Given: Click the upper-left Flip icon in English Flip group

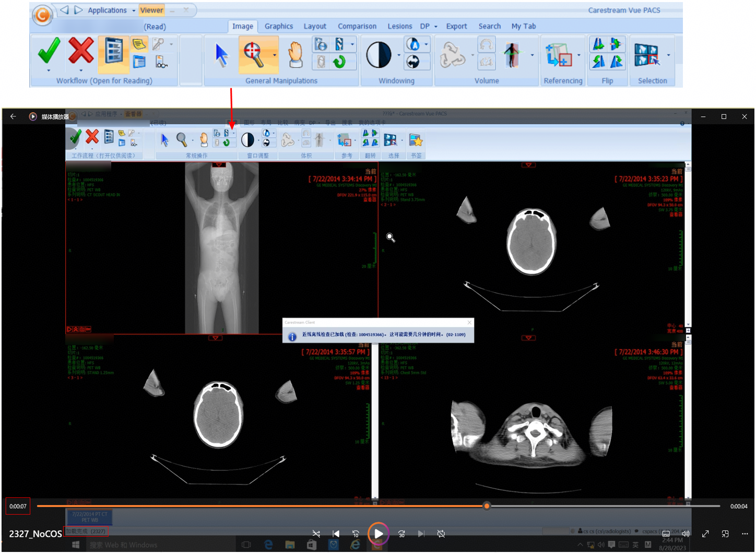Looking at the screenshot, I should (x=598, y=44).
